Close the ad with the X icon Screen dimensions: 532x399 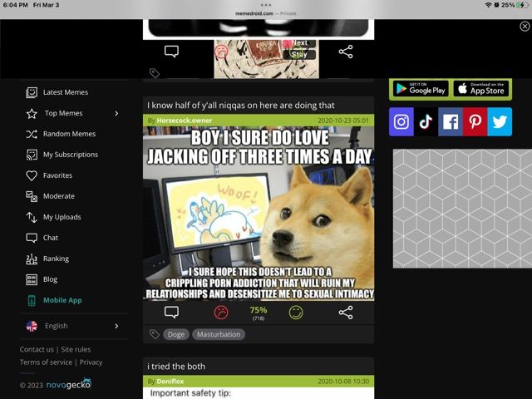tap(525, 27)
